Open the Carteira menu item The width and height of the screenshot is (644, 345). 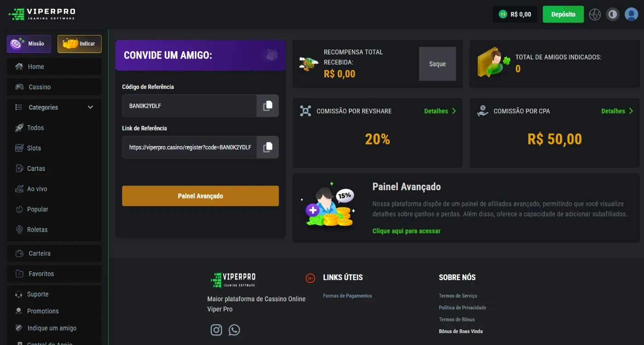tap(40, 253)
